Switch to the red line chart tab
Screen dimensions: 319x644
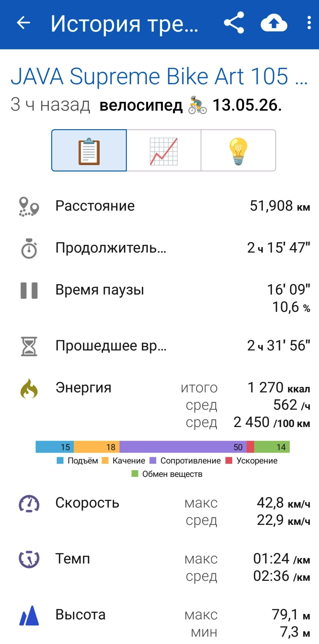[164, 150]
